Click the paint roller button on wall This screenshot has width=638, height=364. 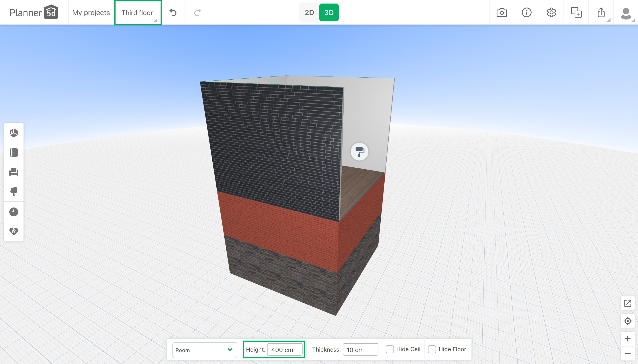pyautogui.click(x=360, y=151)
